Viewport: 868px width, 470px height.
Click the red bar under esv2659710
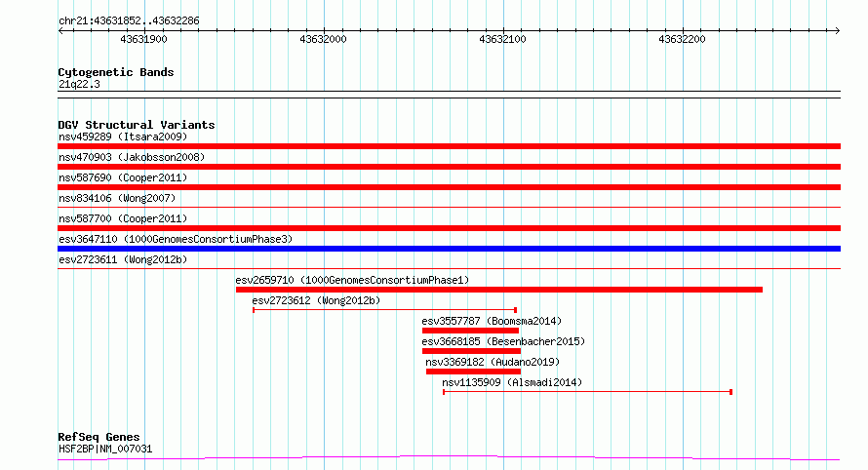point(499,290)
